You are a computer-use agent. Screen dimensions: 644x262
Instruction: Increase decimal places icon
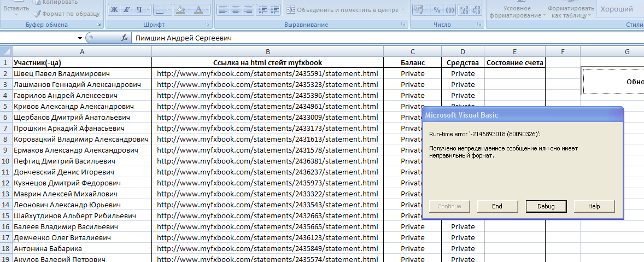(x=464, y=10)
